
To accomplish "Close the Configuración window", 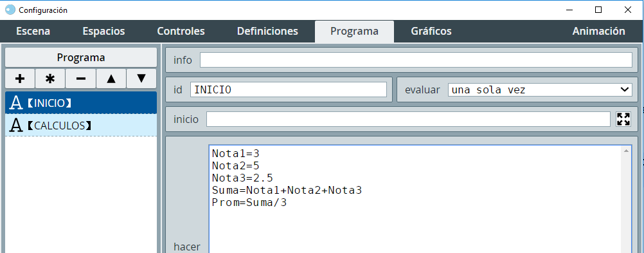I will point(627,10).
